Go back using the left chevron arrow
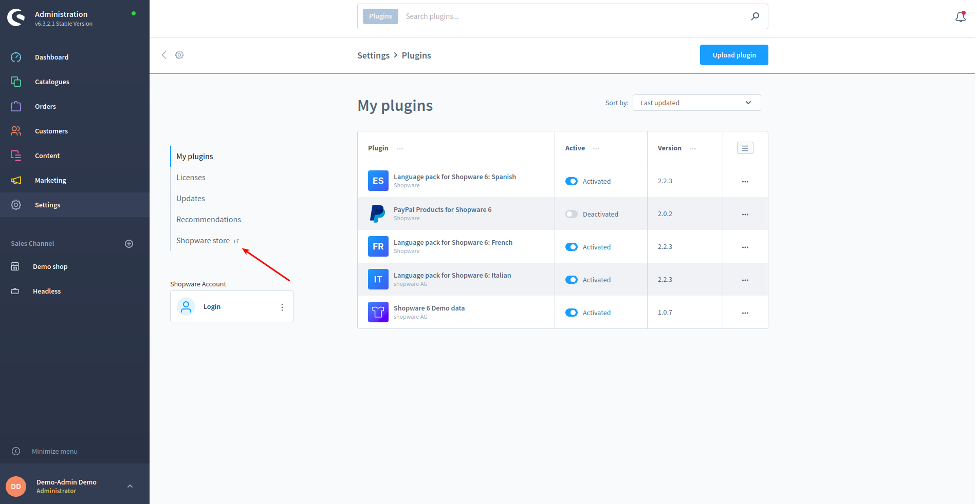 (x=164, y=55)
